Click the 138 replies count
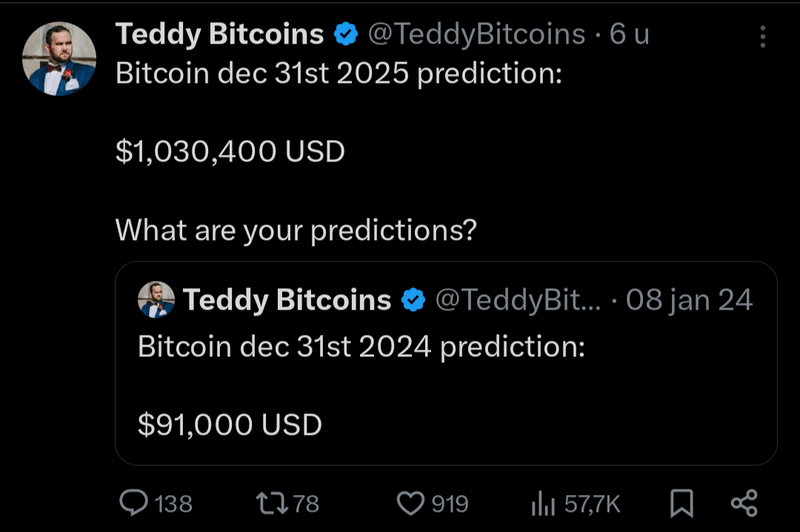This screenshot has height=532, width=800. [x=173, y=503]
